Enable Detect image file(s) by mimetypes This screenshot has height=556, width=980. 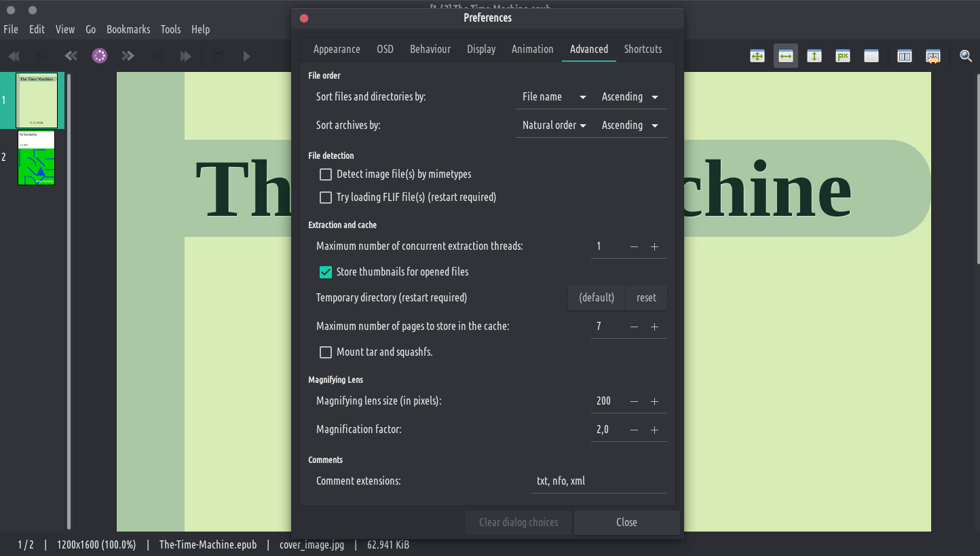(x=326, y=174)
